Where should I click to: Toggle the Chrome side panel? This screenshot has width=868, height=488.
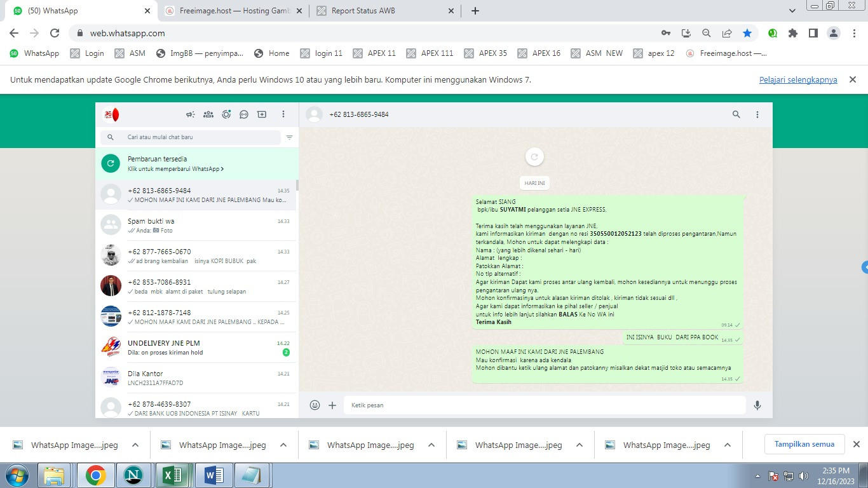click(813, 33)
